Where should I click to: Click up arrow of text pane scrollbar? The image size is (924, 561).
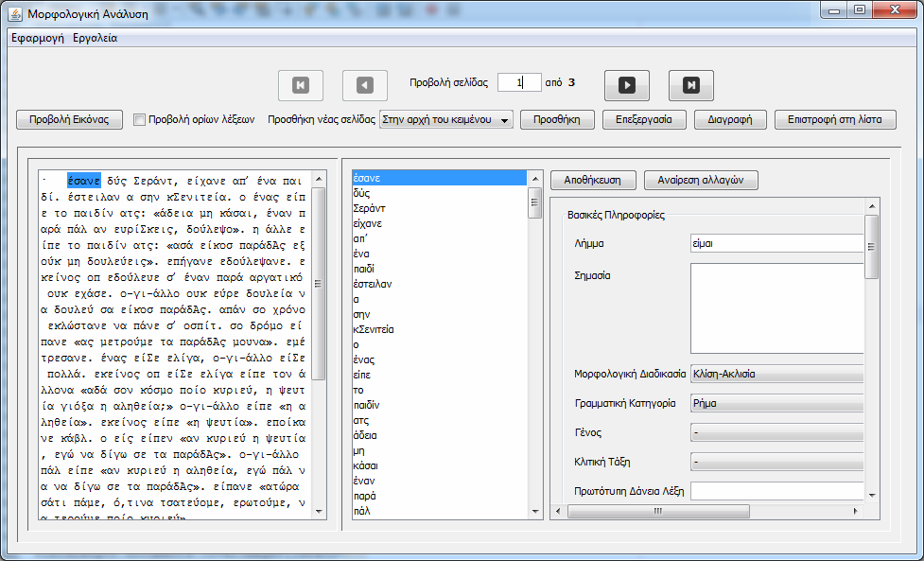click(318, 179)
